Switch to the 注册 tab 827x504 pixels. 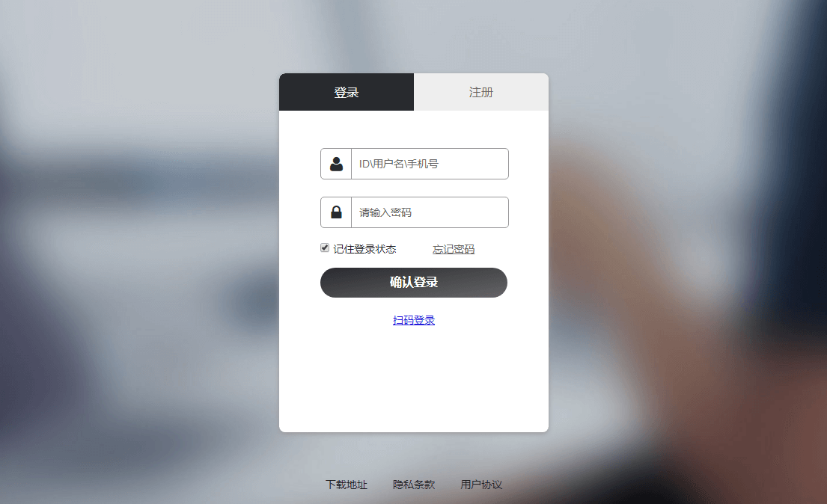coord(481,92)
